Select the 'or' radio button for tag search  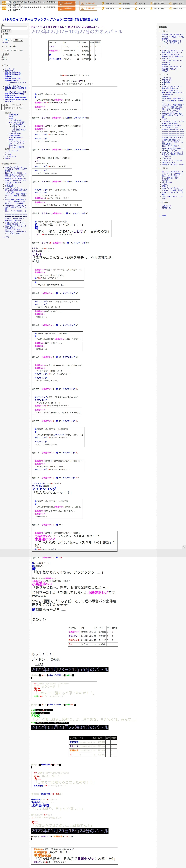(11, 39)
